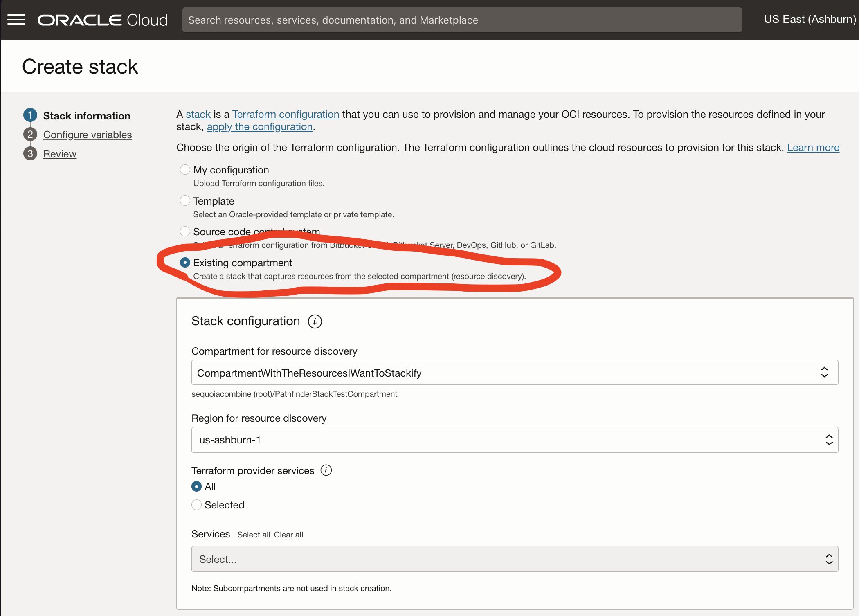Click step 3 circle icon
Viewport: 859px width, 616px height.
30,153
